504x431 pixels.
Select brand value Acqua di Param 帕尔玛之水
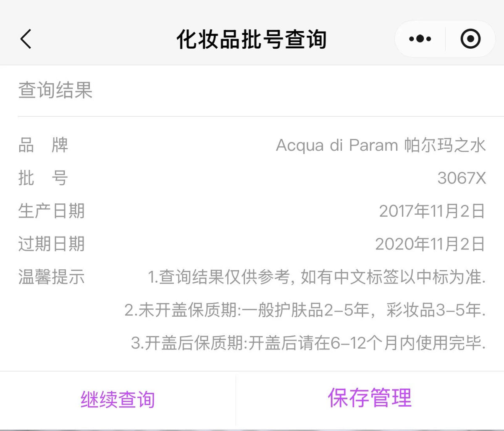[381, 145]
